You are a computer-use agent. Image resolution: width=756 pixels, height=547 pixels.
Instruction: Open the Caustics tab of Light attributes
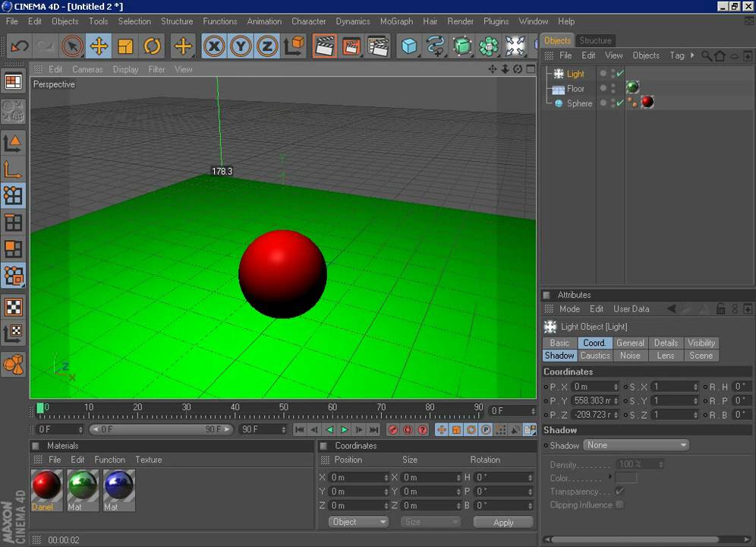(594, 356)
